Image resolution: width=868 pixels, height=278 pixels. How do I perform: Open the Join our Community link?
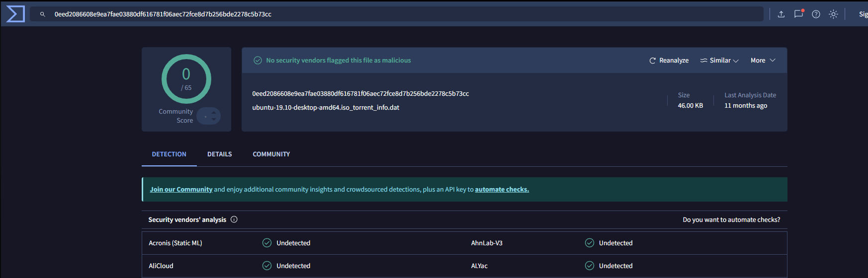tap(181, 190)
